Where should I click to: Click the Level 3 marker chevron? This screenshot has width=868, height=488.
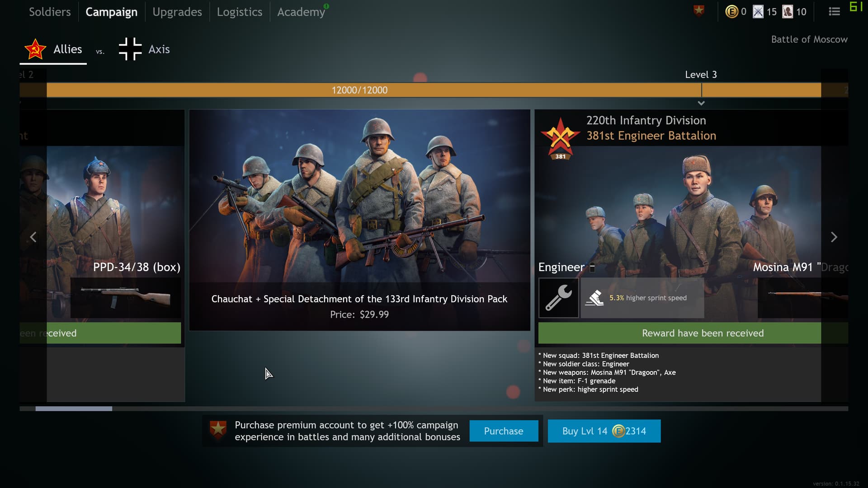pyautogui.click(x=701, y=103)
